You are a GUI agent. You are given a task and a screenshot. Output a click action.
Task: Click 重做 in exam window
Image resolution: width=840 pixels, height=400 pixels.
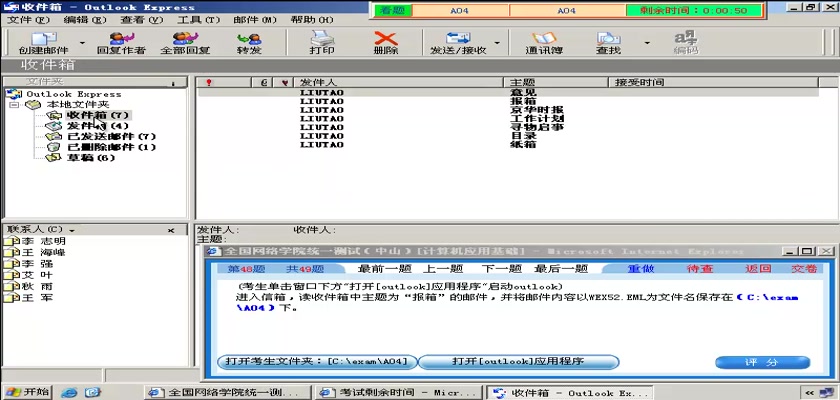[x=641, y=269]
